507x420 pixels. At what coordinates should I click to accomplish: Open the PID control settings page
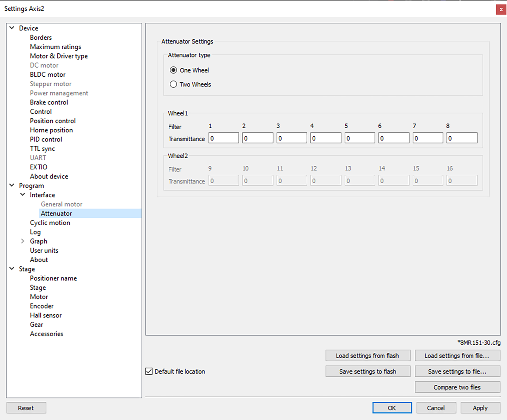click(x=46, y=139)
